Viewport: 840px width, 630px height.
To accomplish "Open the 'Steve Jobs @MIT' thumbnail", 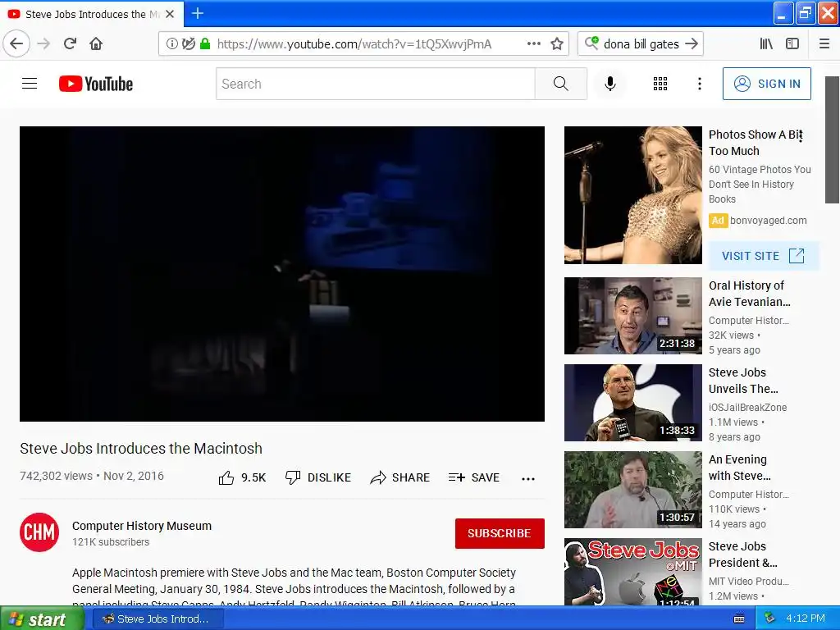I will point(632,572).
